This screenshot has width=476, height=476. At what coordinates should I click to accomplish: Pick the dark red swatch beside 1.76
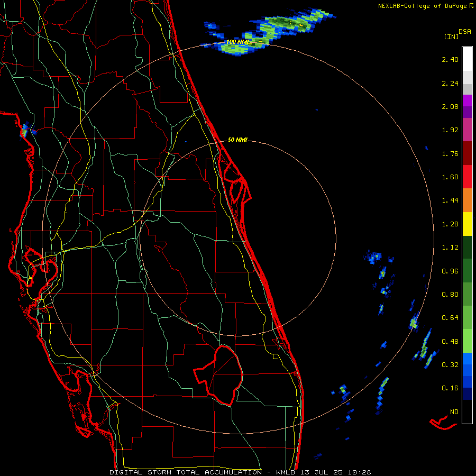click(x=467, y=153)
